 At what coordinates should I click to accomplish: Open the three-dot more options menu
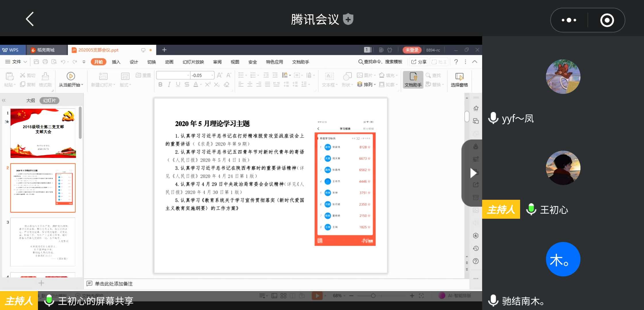569,20
